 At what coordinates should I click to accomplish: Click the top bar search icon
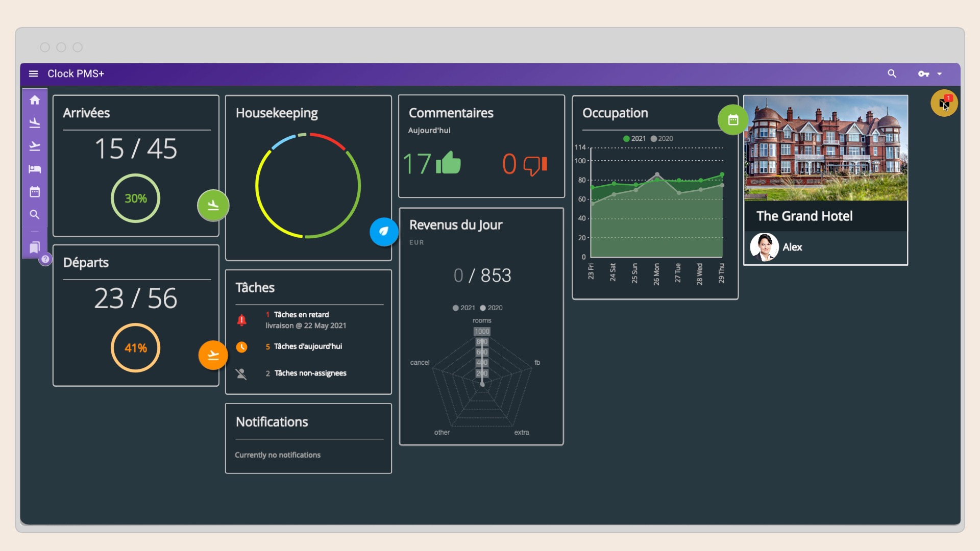click(x=892, y=73)
